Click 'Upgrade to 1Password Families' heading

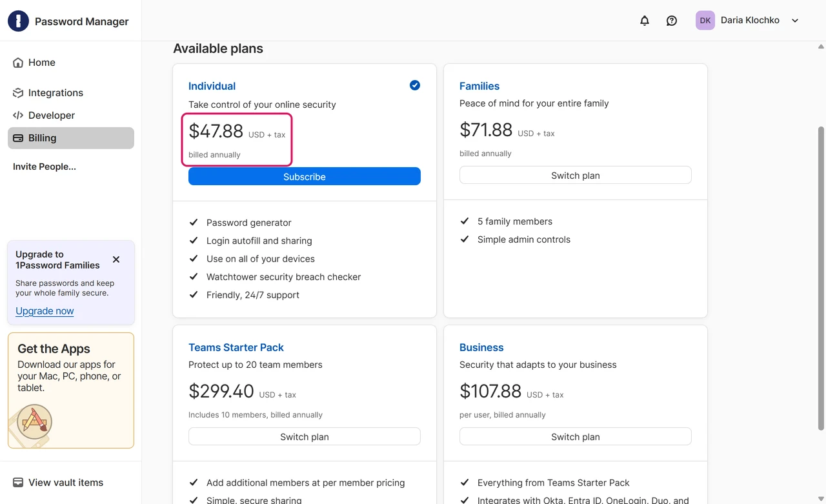point(57,259)
